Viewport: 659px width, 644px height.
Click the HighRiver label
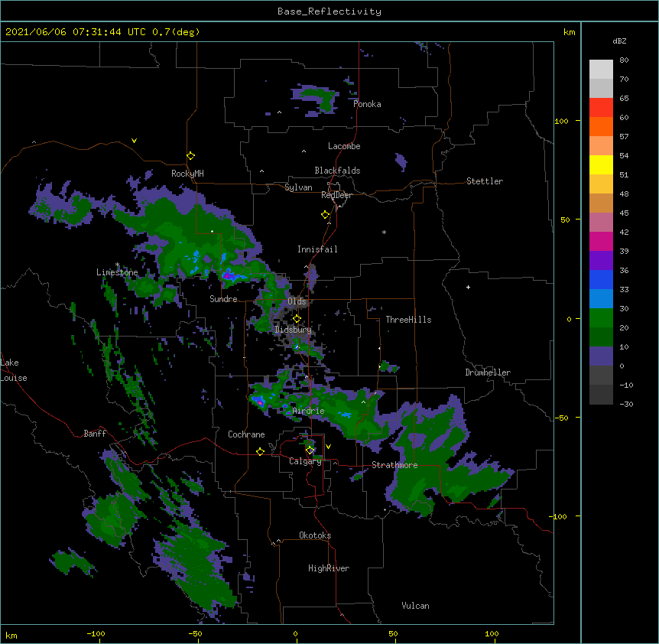(329, 568)
